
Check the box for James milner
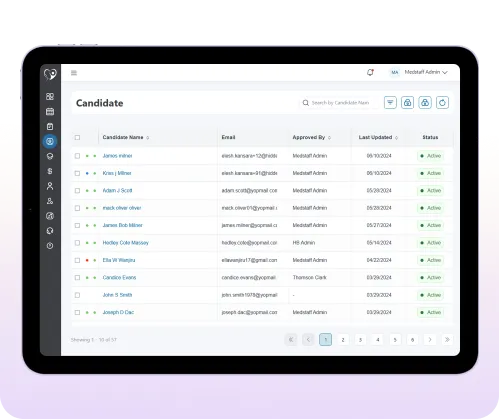77,156
